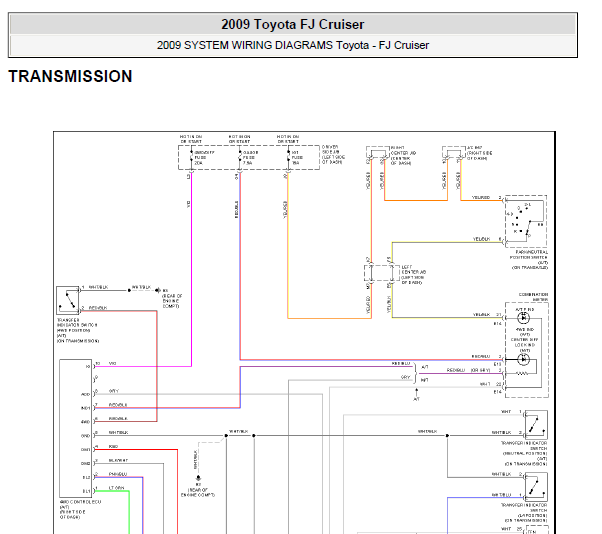Viewport: 602px width, 534px height.
Task: Click the right-side-of-dash junction connector symbol
Action: (x=454, y=153)
